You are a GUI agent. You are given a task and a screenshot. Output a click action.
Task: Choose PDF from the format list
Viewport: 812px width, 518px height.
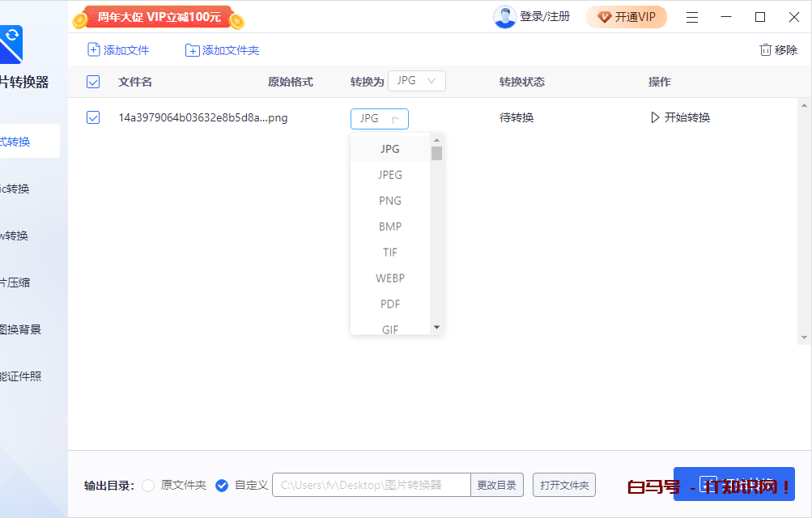(390, 304)
